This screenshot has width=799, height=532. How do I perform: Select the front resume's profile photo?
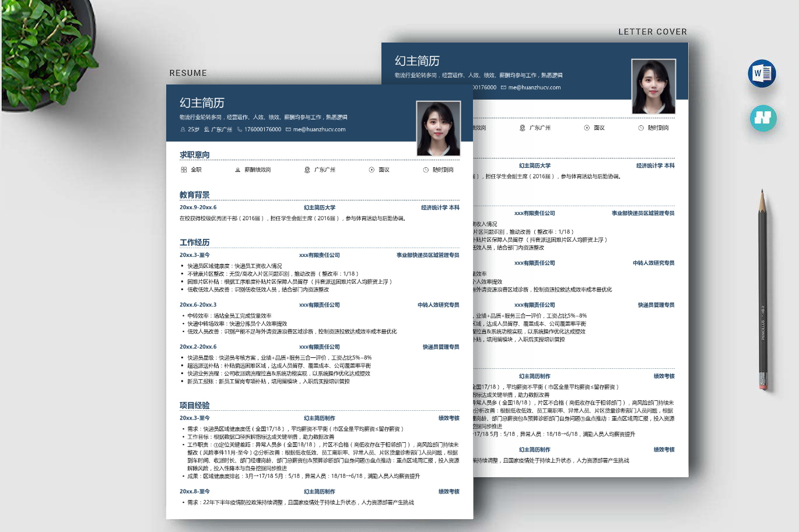pos(438,128)
